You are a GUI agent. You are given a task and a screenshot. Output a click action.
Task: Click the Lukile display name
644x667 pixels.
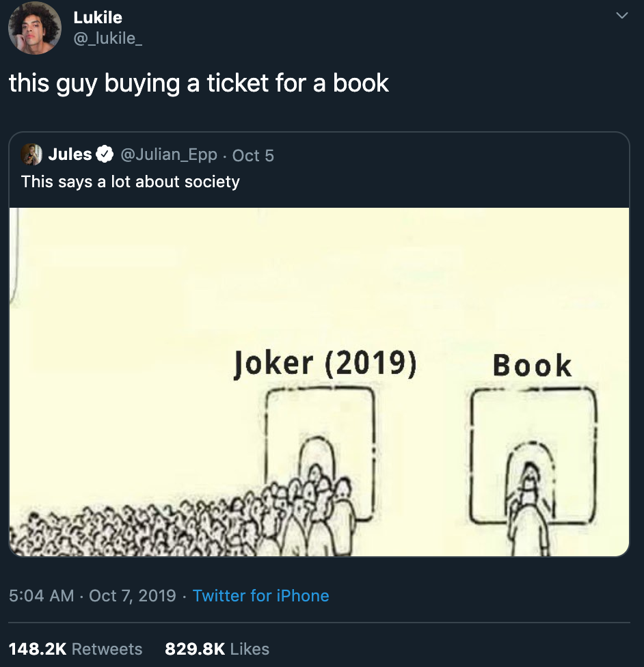[98, 18]
